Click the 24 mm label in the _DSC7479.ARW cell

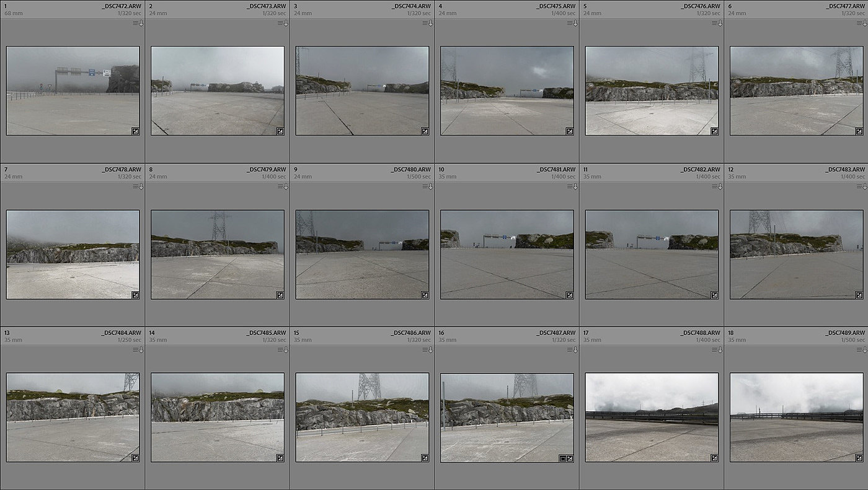click(x=158, y=177)
